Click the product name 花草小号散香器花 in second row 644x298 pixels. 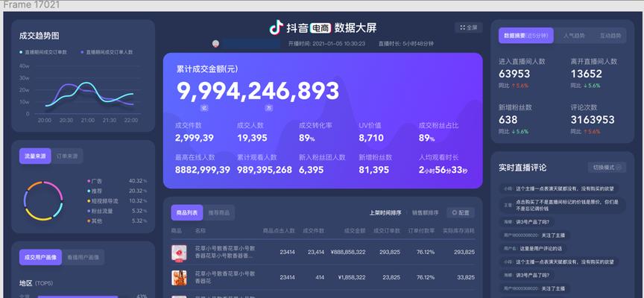coord(225,277)
